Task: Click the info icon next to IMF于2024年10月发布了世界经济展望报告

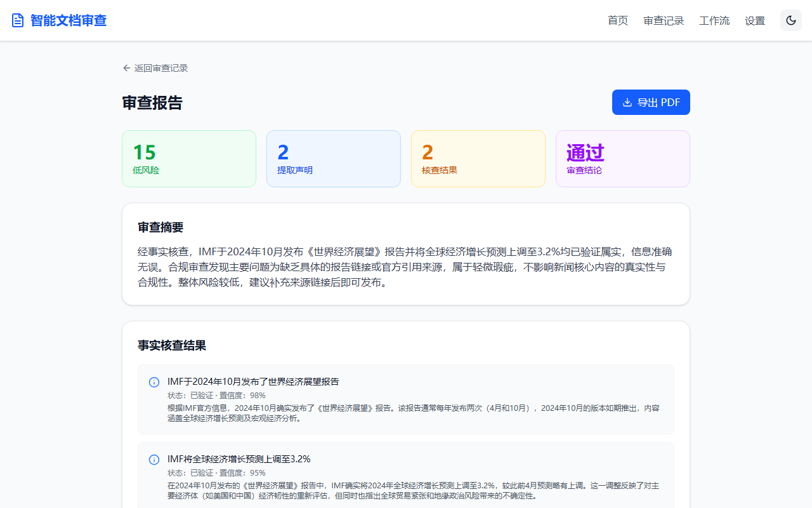Action: click(x=154, y=382)
